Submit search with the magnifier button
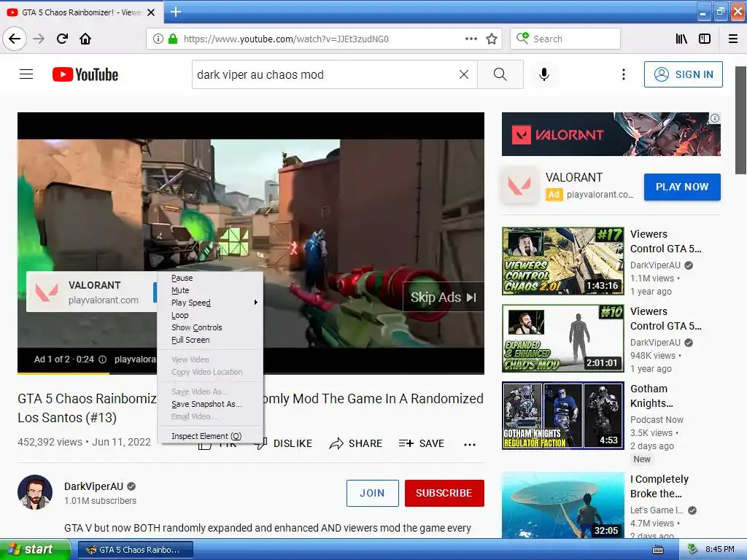 (500, 74)
